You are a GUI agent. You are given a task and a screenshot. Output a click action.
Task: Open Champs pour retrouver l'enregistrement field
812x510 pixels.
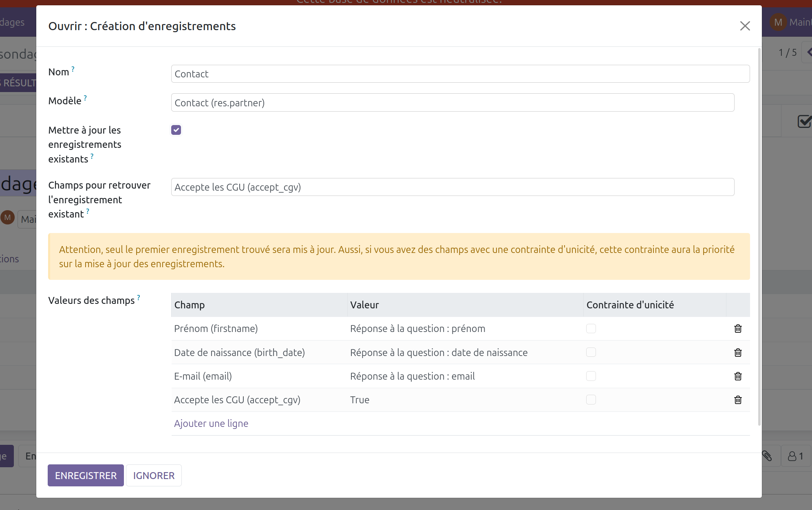(x=452, y=187)
